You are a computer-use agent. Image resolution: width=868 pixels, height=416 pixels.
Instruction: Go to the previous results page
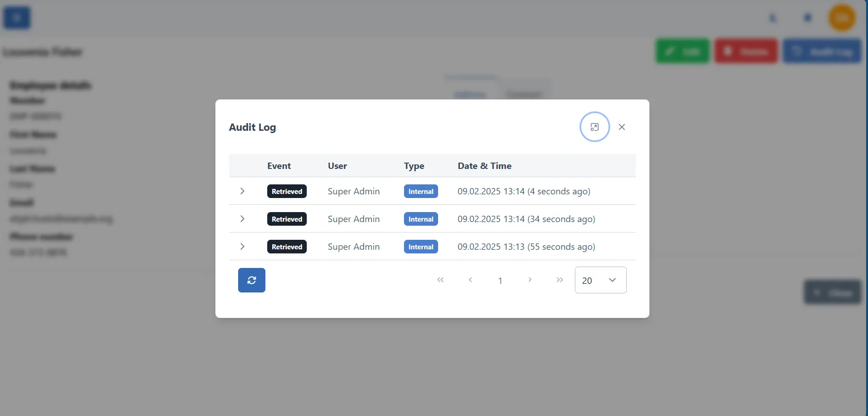471,280
